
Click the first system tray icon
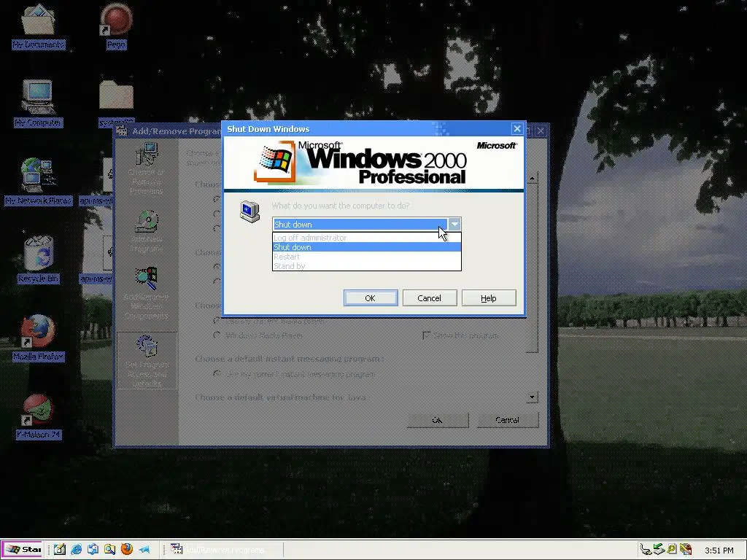click(646, 550)
